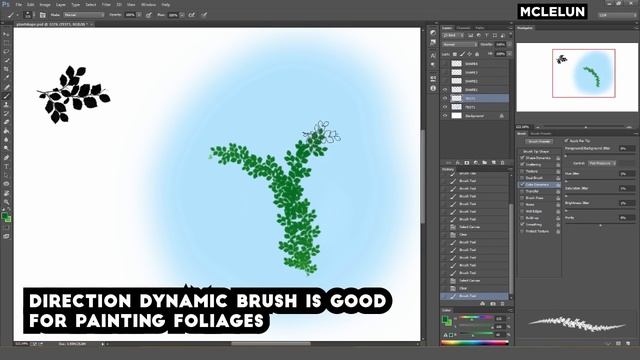Viewport: 640px width, 360px height.
Task: Enable Texture checkbox
Action: pyautogui.click(x=522, y=171)
